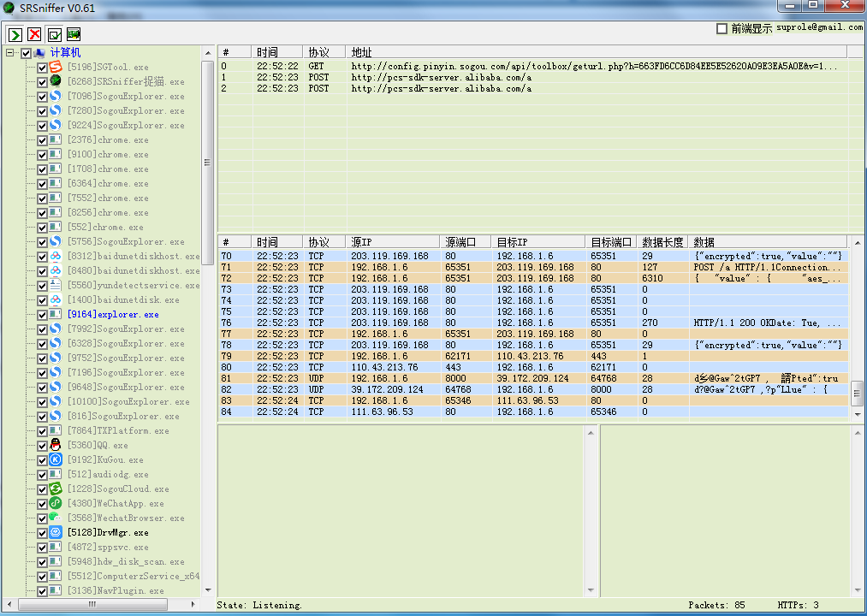Click the 数据长度 column header

pyautogui.click(x=662, y=242)
